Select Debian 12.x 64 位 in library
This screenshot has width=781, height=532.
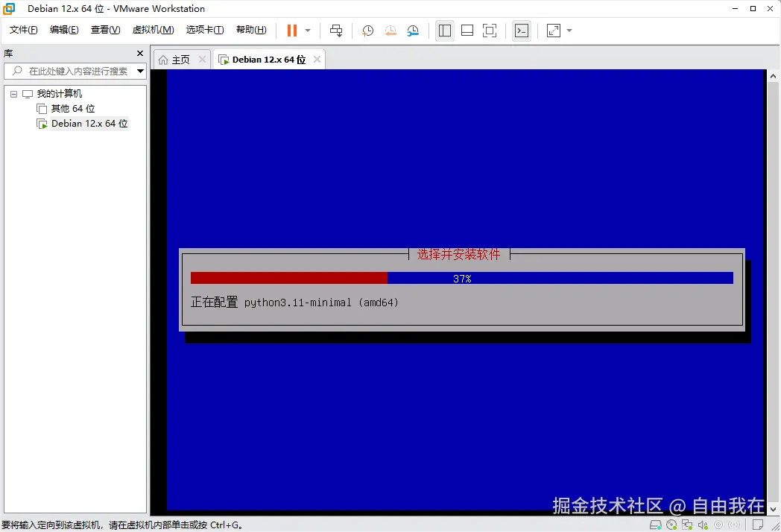pos(88,123)
